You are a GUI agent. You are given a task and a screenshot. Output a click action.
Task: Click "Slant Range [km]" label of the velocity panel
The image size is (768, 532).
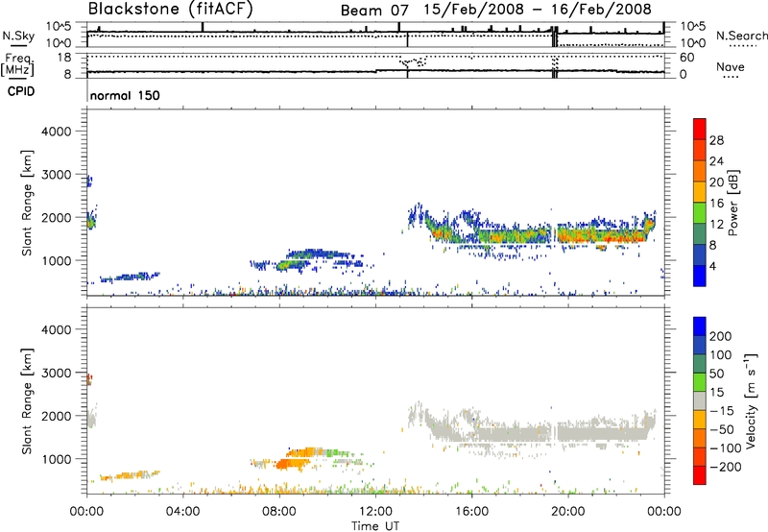(x=27, y=400)
